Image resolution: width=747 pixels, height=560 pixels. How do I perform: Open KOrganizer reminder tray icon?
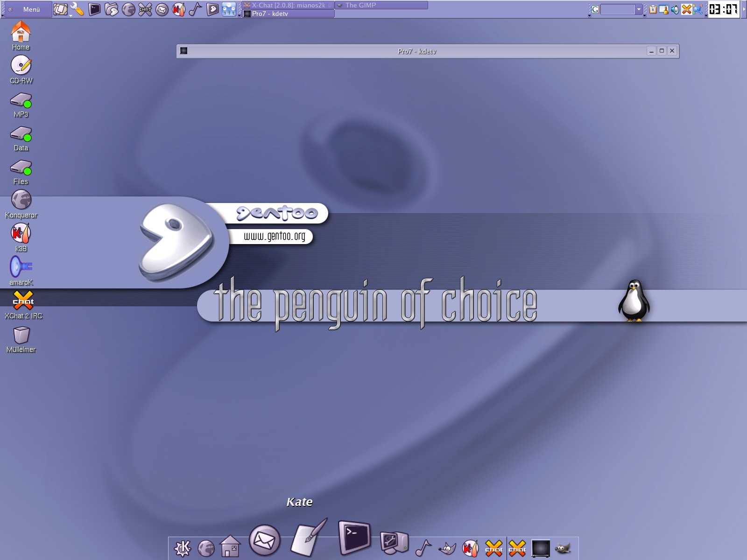664,9
